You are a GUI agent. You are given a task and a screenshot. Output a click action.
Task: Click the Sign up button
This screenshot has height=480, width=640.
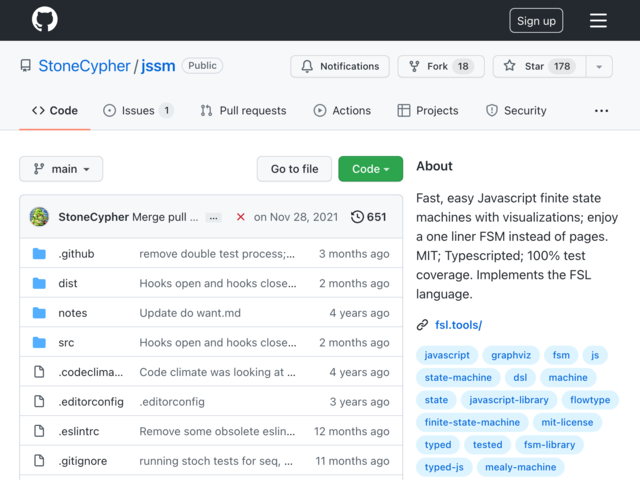[x=536, y=20]
